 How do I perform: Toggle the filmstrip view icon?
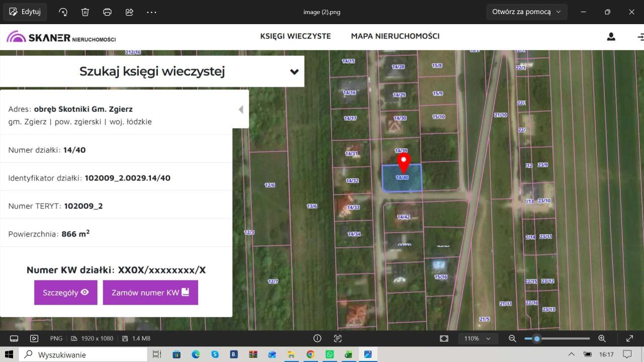14,338
